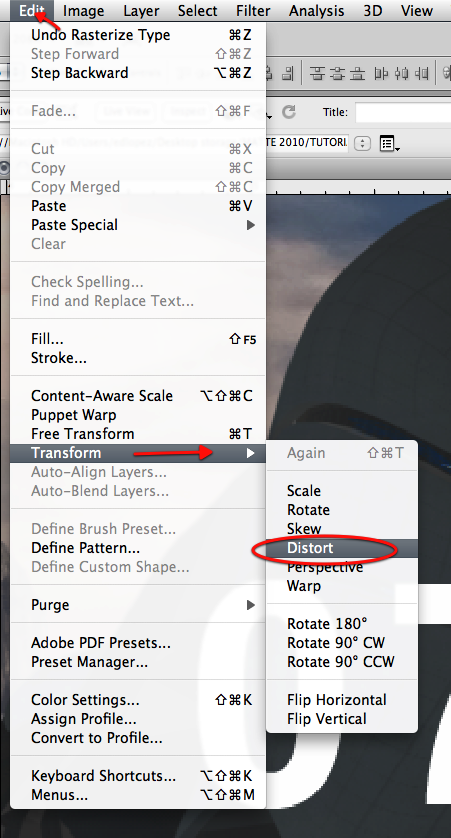Open the Filter menu

coord(253,10)
